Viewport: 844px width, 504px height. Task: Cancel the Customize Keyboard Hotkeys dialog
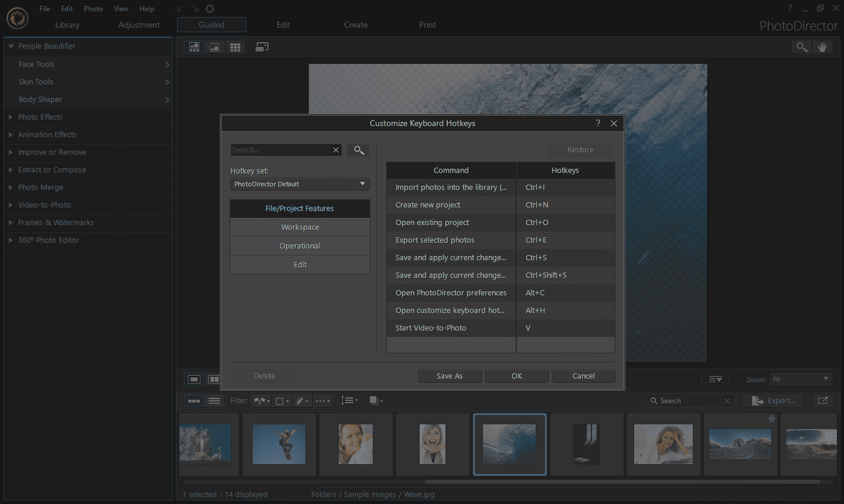point(583,376)
